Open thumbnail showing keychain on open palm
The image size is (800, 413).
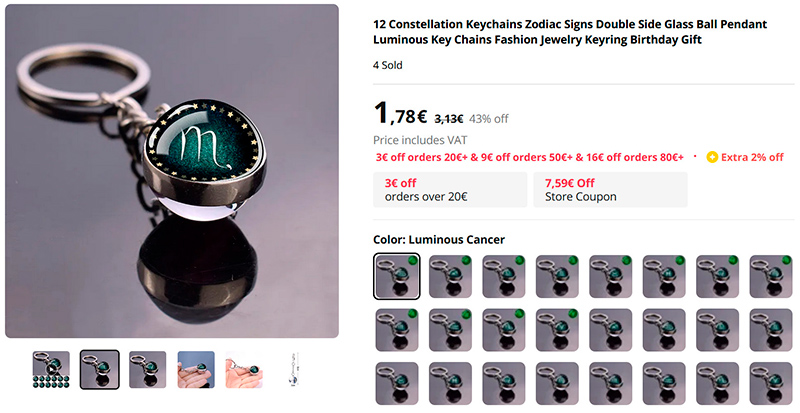click(x=244, y=370)
